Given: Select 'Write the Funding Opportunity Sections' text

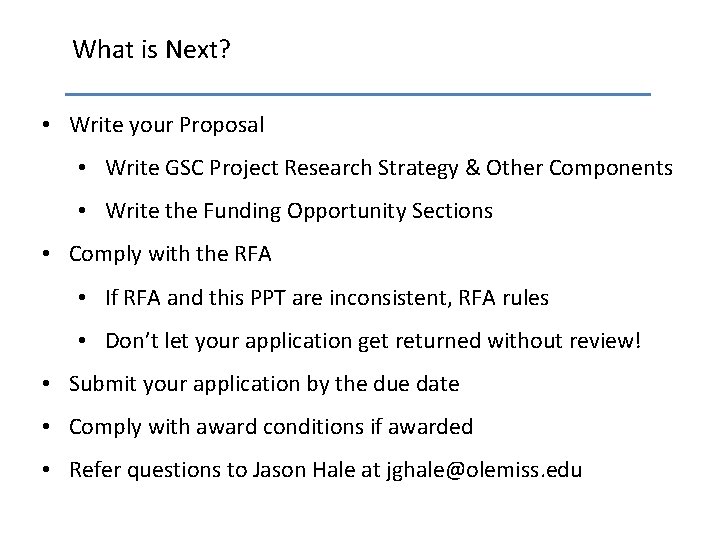Looking at the screenshot, I should (x=299, y=211).
